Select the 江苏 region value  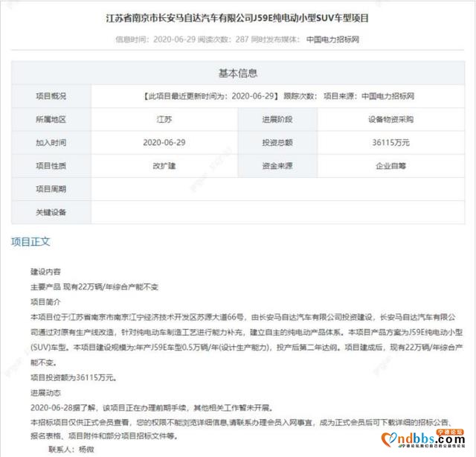point(164,119)
